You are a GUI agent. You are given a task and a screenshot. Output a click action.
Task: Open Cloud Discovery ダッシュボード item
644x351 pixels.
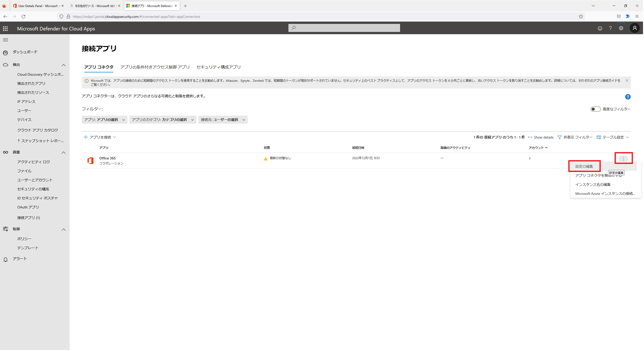40,75
